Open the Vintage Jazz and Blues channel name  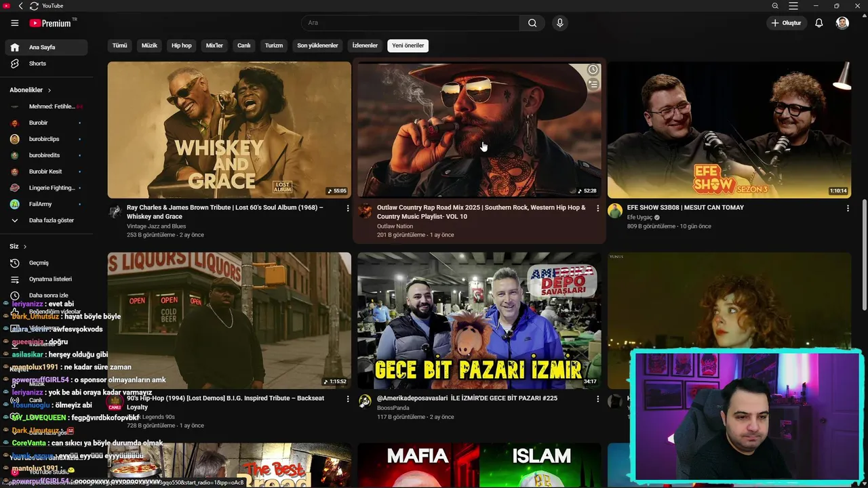156,226
